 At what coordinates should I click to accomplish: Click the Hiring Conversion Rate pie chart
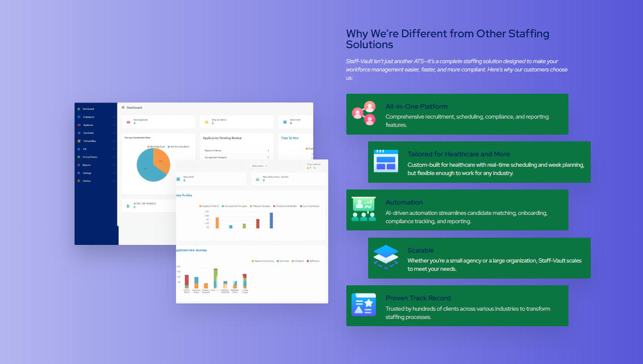pyautogui.click(x=153, y=165)
